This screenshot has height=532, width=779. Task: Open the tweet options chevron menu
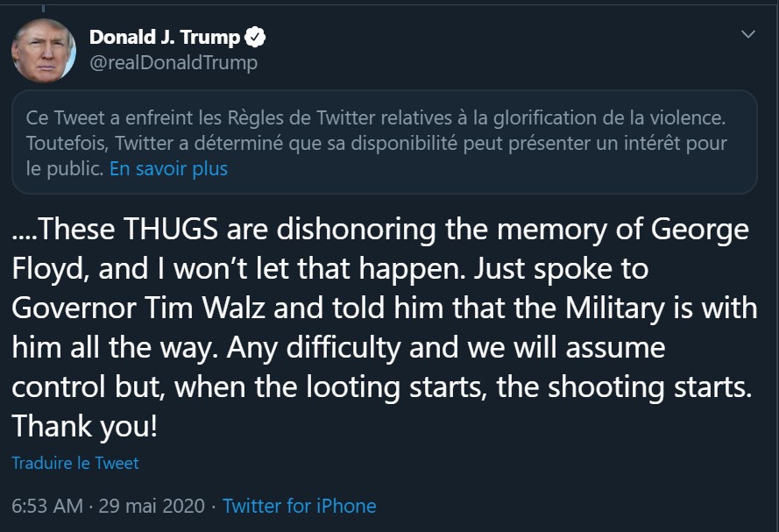tap(747, 35)
